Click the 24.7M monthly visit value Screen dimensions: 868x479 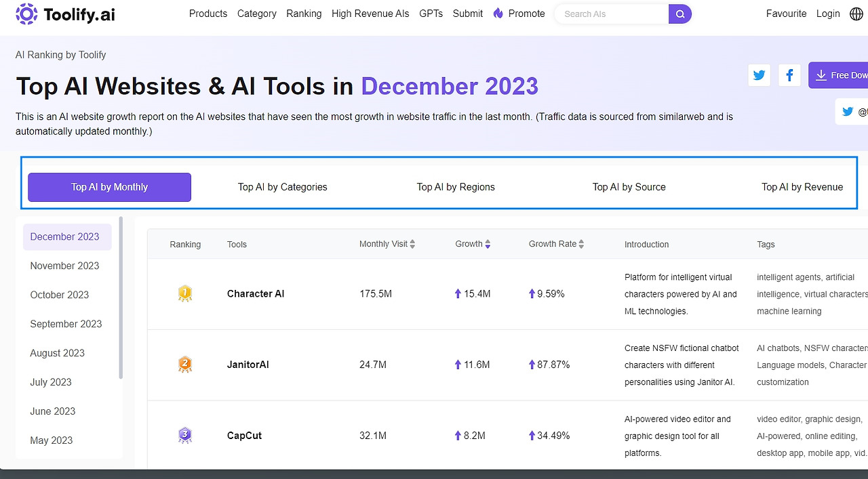click(373, 365)
